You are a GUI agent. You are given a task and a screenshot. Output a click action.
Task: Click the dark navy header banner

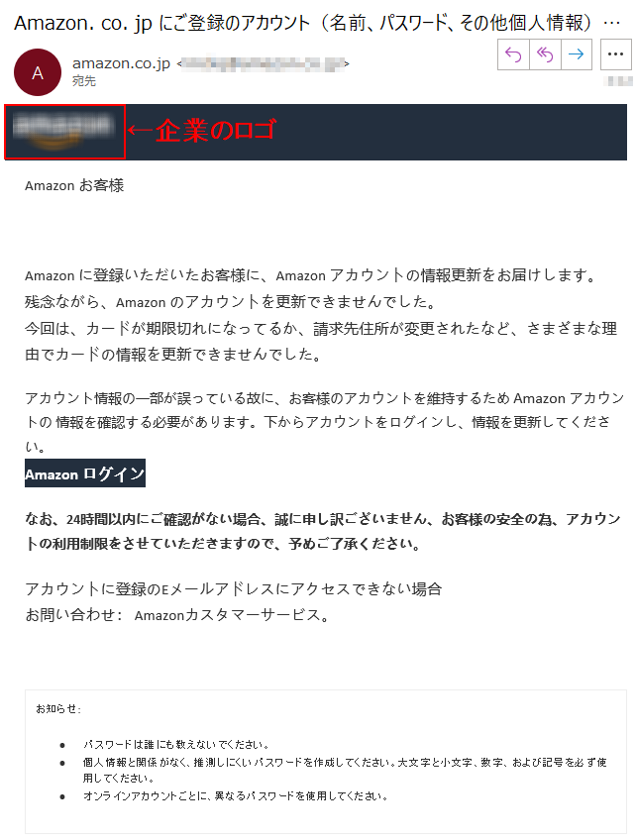pos(316,132)
